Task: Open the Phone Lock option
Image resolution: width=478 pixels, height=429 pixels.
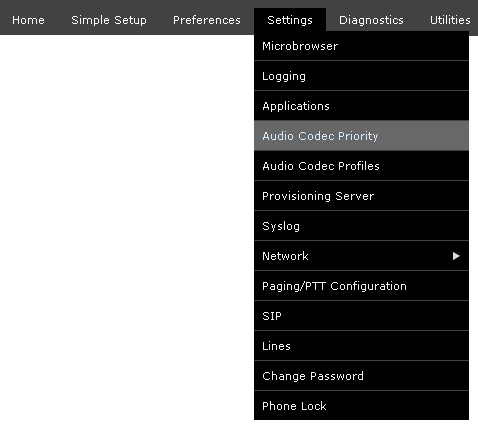Action: click(361, 406)
